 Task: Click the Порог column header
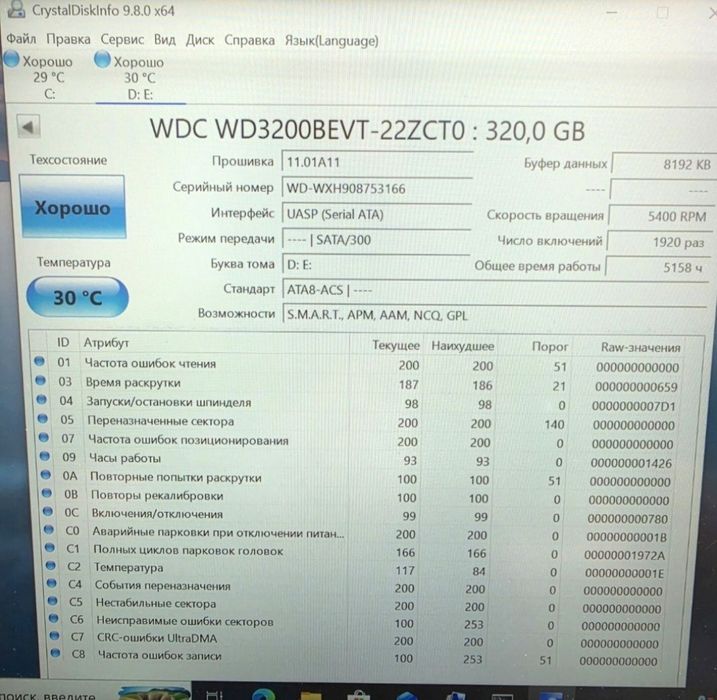[550, 347]
